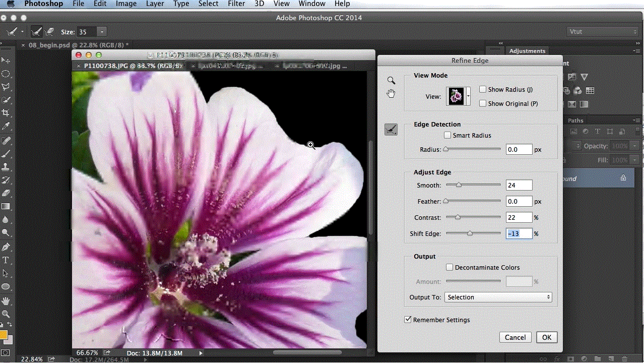Open the View mode thumbnail dropdown

click(x=468, y=96)
